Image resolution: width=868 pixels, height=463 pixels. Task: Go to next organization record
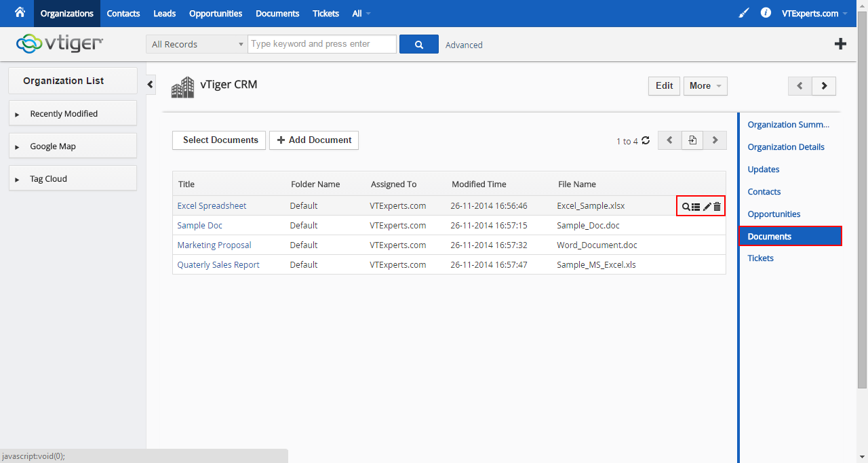(x=824, y=86)
